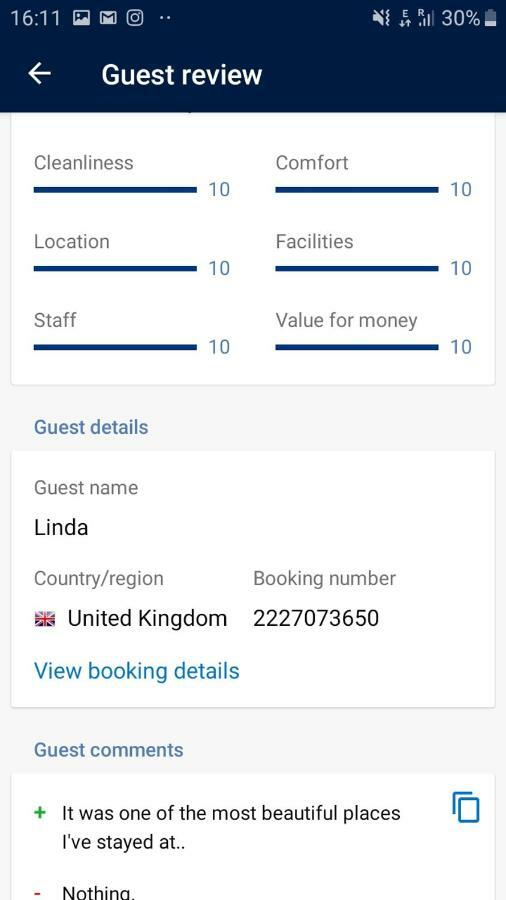This screenshot has width=506, height=900.
Task: Tap the Value for money score bar
Action: (357, 347)
